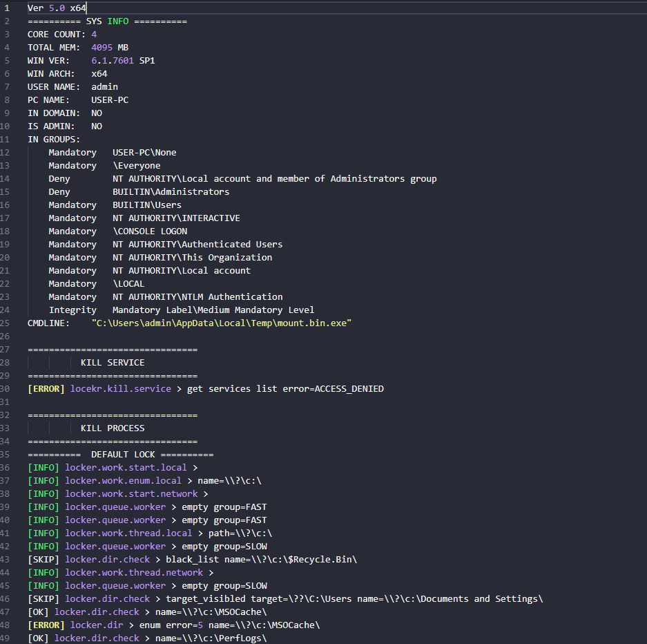Select the "BUILTIN\Administrators" deny entry
The height and width of the screenshot is (644, 647).
[x=171, y=192]
